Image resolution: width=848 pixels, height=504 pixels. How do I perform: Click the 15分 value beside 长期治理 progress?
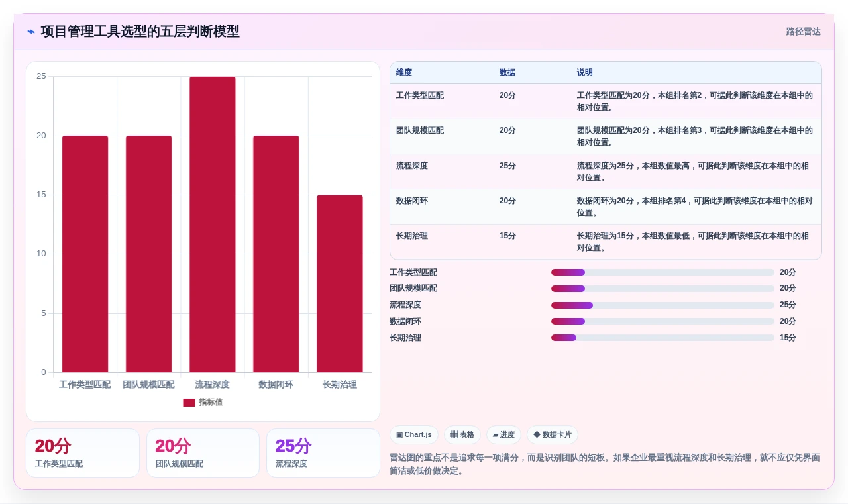click(x=788, y=338)
